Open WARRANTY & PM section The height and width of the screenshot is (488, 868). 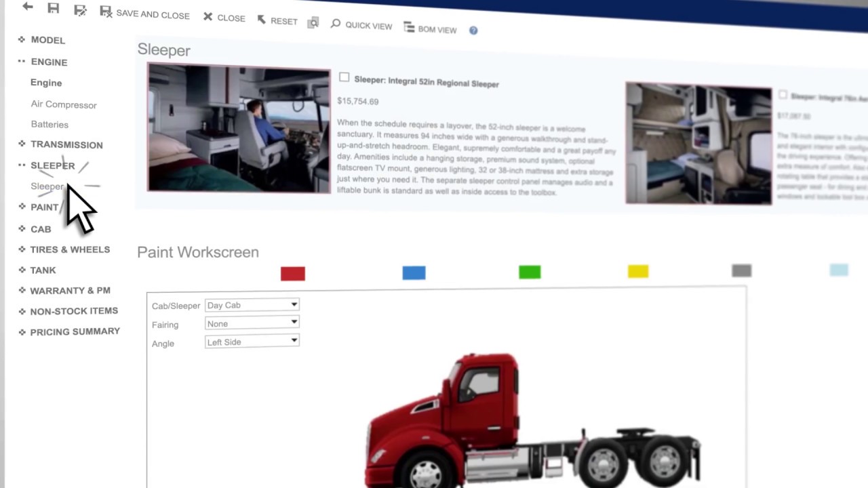[x=64, y=290]
